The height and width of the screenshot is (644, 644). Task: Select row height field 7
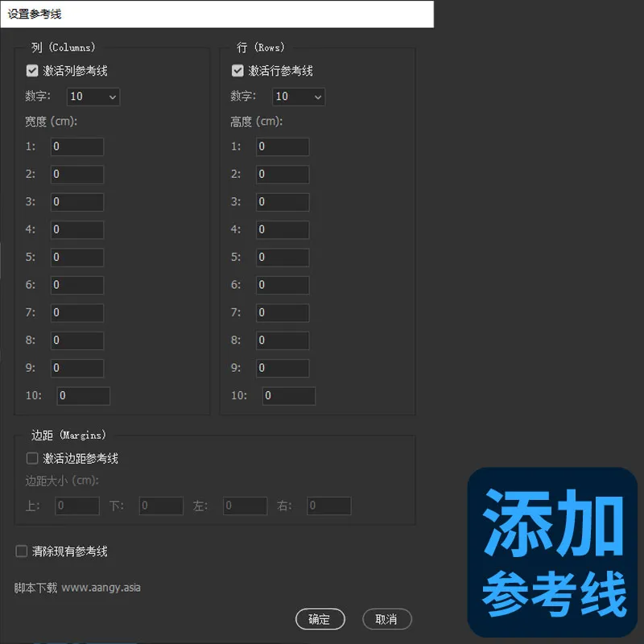[x=282, y=312]
